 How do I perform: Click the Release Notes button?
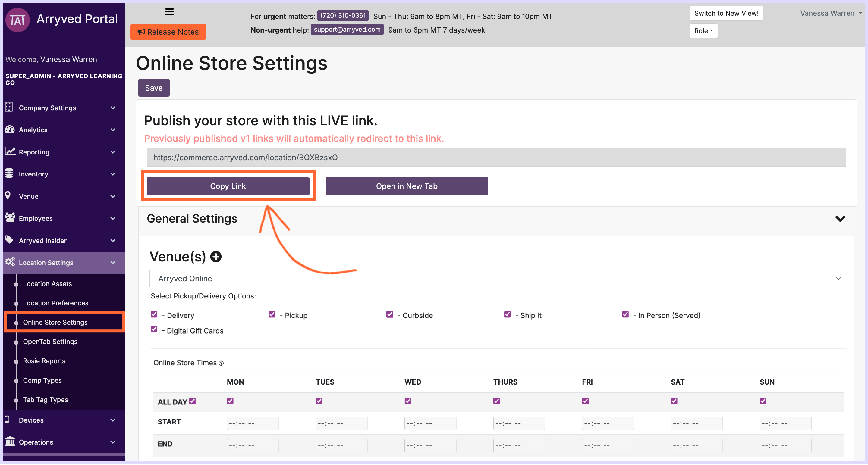tap(168, 32)
